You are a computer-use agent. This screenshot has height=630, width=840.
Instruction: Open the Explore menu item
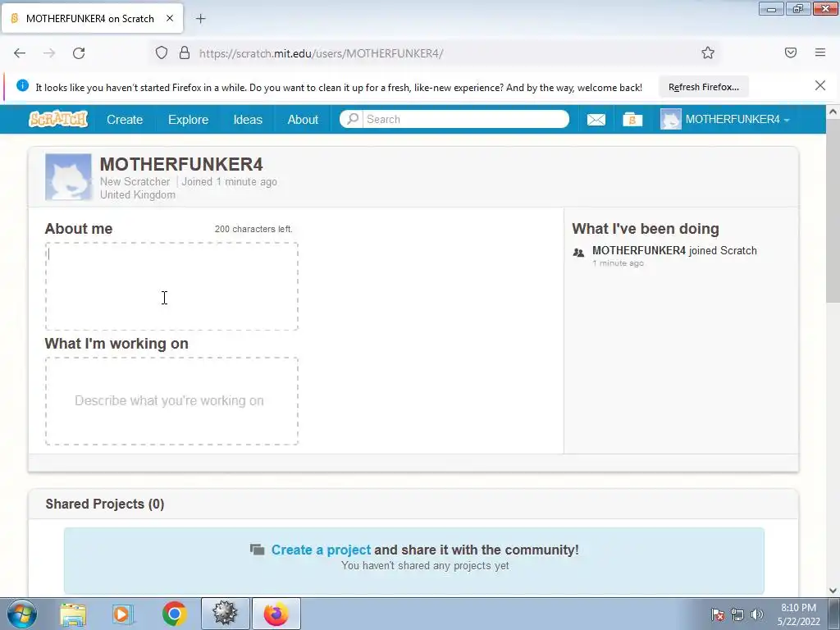(x=188, y=120)
